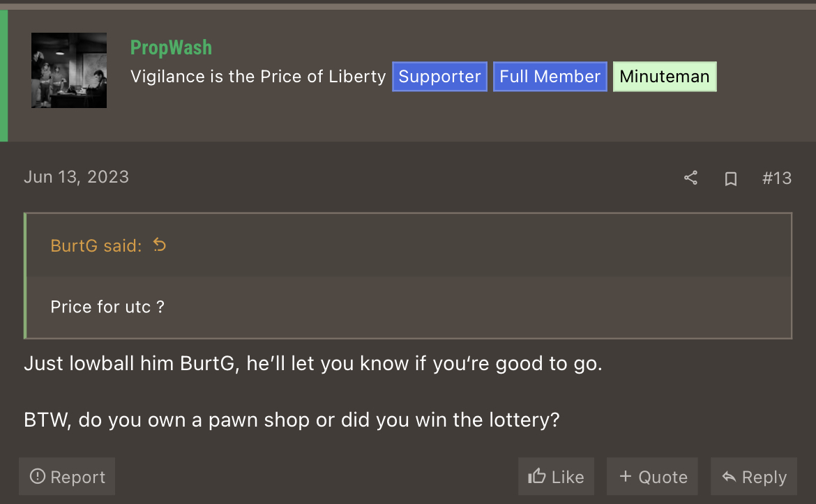Bookmark this post with the bookmark icon

[731, 178]
